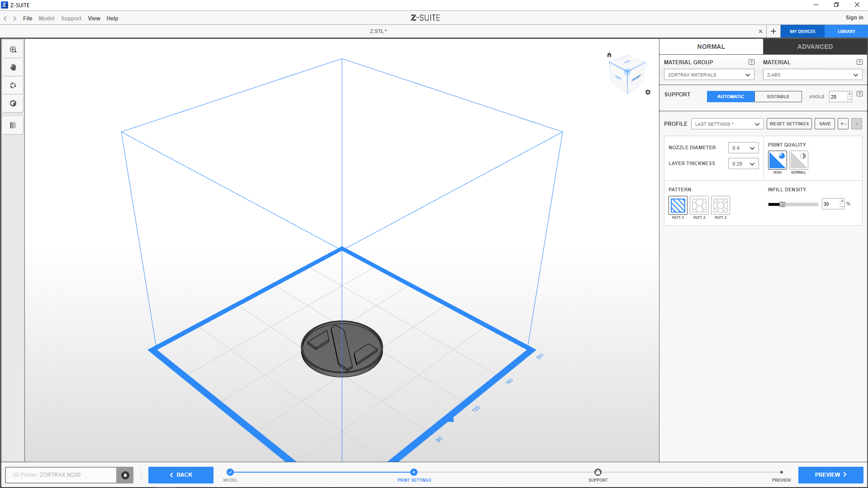Open the View menu
868x488 pixels.
94,19
